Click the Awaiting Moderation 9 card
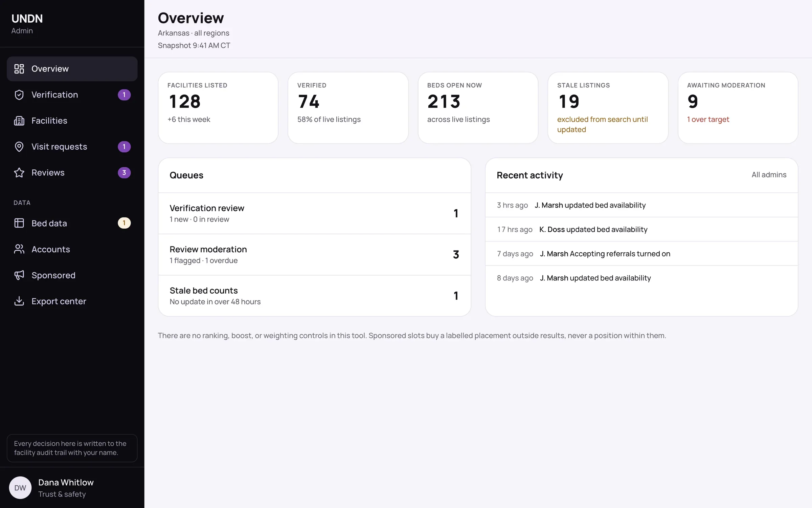The height and width of the screenshot is (508, 812). point(738,108)
